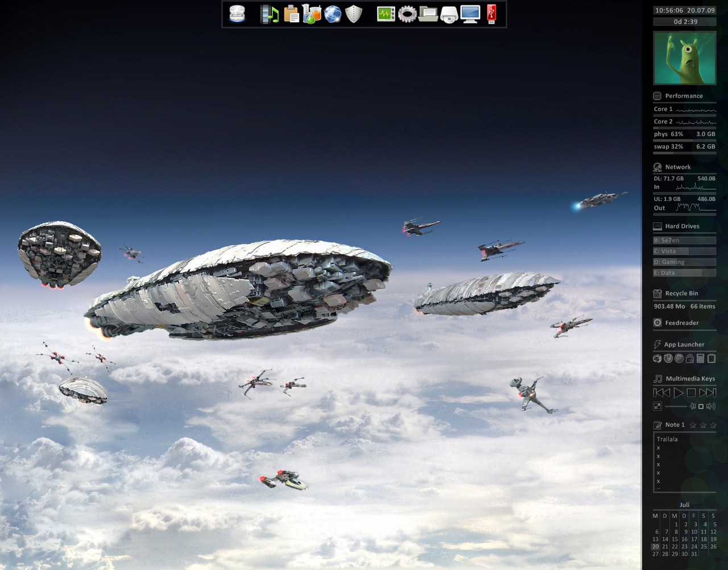The image size is (728, 570).
Task: Open the white camera device icon
Action: 449,15
